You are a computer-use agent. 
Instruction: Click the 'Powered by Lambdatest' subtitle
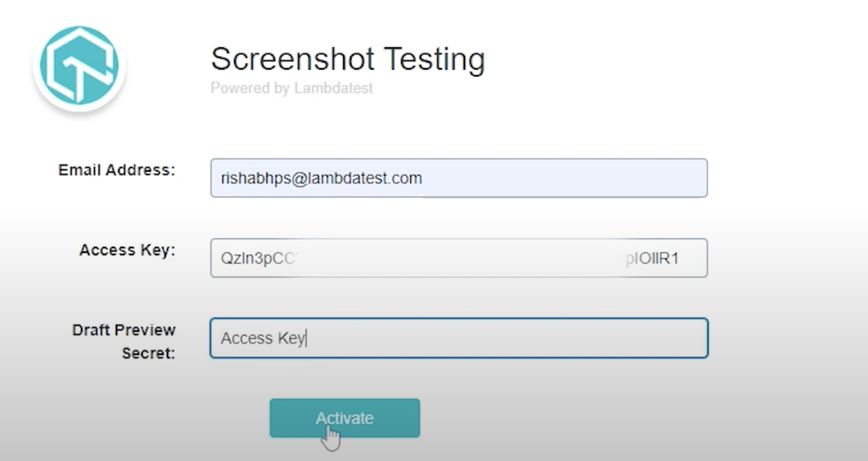pos(292,88)
